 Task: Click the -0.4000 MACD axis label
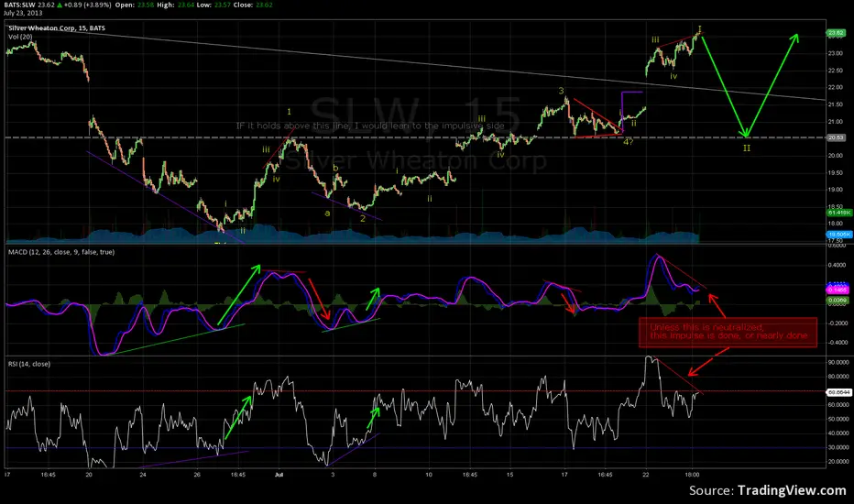[x=838, y=343]
